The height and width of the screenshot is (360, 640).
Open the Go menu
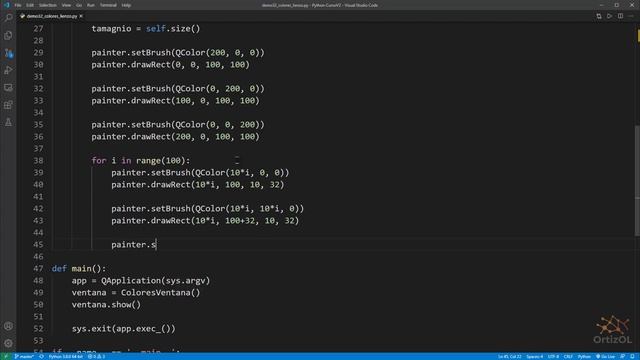(79, 5)
